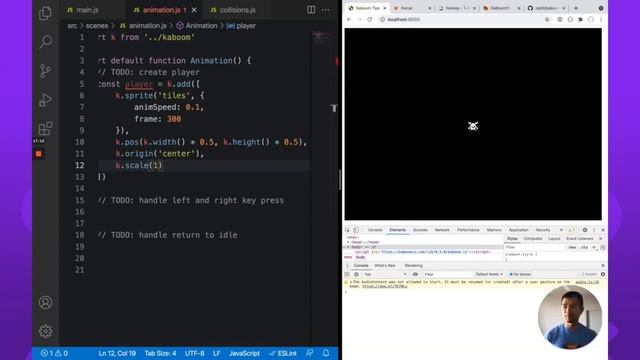Open the Accounts menu in VS Code
The image size is (640, 360).
pos(45,302)
